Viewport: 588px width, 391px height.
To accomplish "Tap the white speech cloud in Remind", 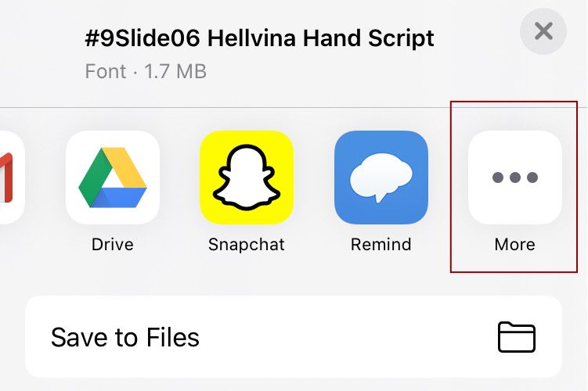I will pos(381,177).
